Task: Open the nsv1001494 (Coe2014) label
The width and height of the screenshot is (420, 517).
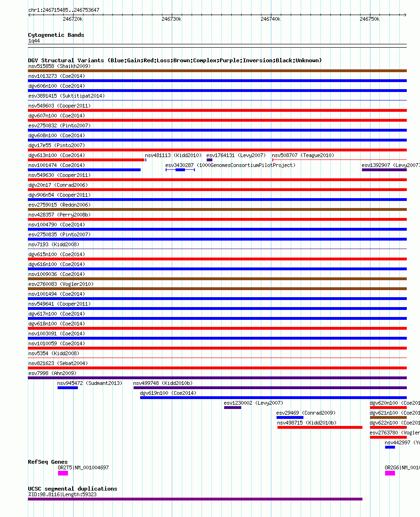Action: coord(57,294)
